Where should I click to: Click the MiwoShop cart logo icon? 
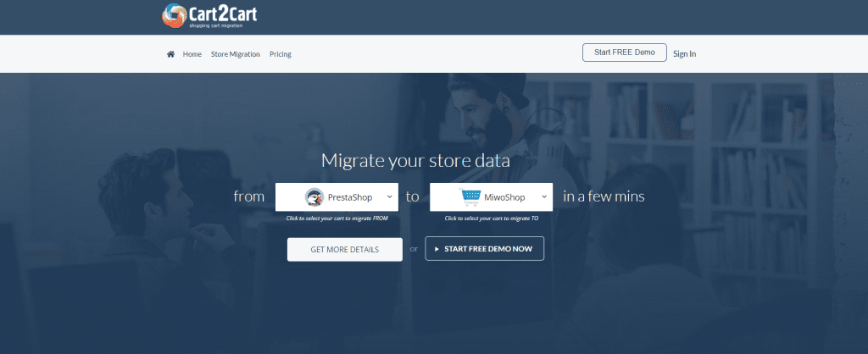point(469,196)
